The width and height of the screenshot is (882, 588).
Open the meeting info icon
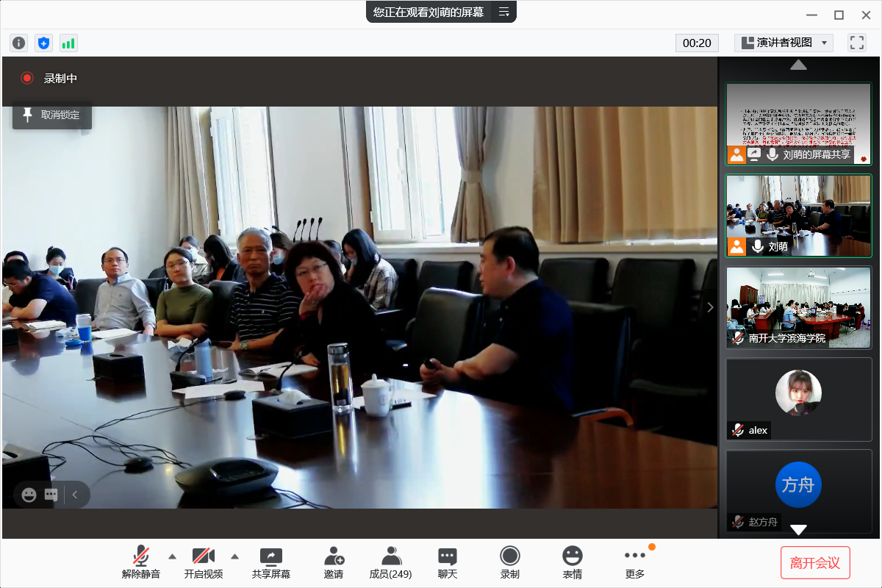[19, 43]
